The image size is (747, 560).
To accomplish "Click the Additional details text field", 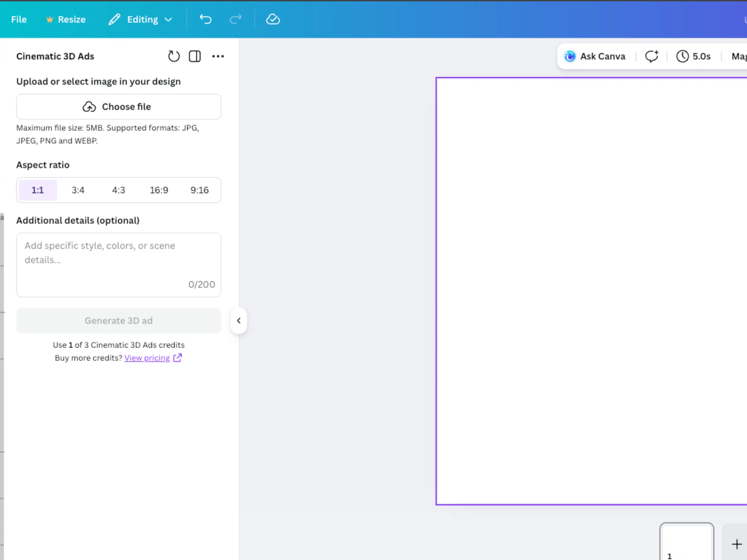I will [119, 265].
